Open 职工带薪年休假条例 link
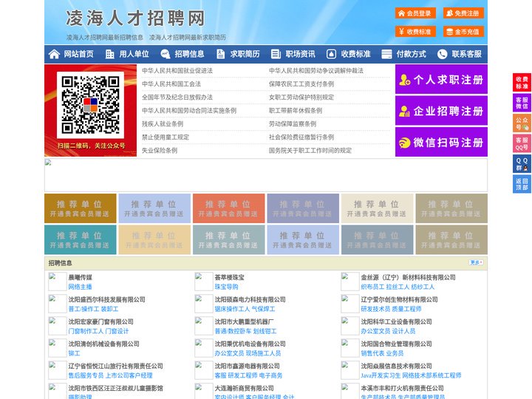 (296, 111)
